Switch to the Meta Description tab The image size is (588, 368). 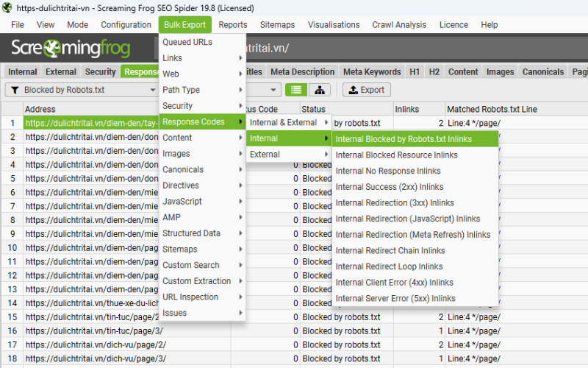(302, 71)
